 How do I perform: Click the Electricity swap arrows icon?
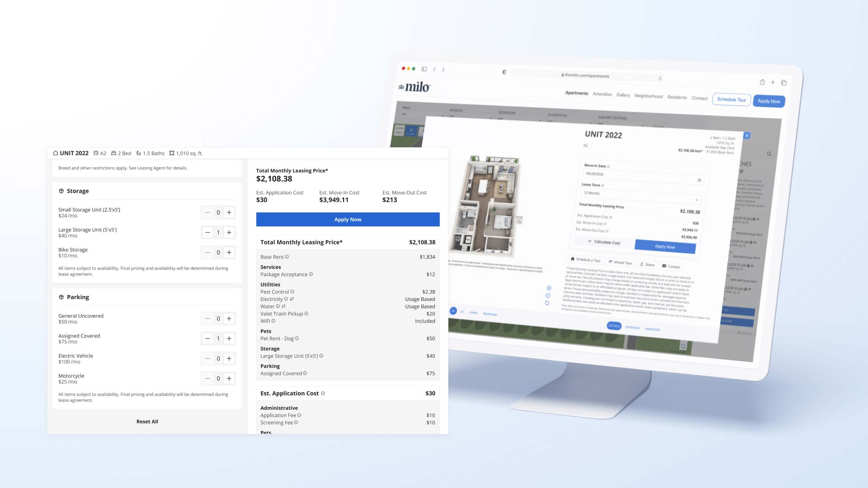[x=292, y=299]
